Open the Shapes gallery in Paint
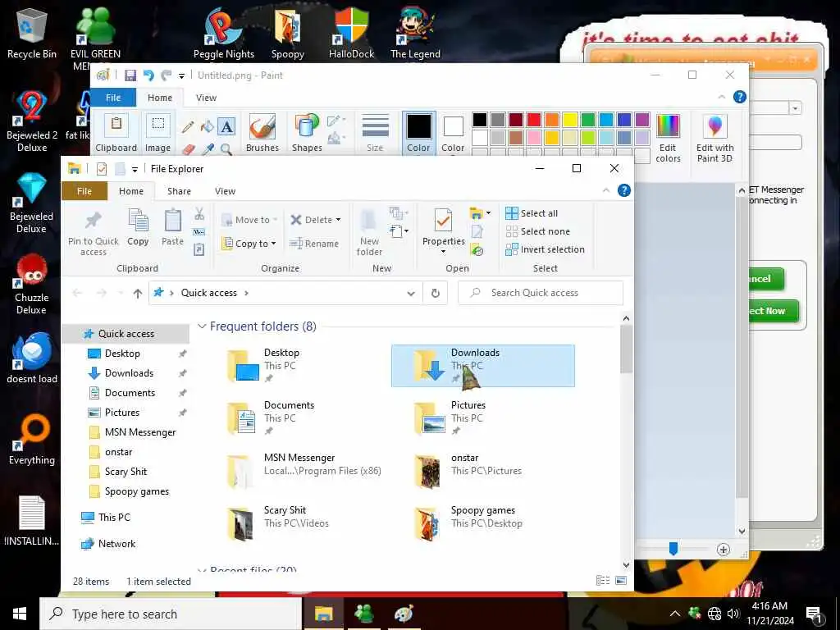 coord(307,133)
